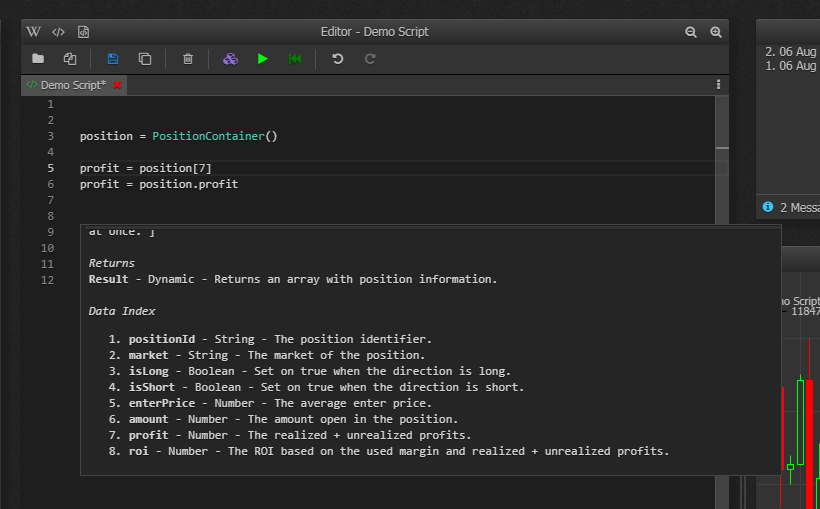Click line number 1 in the gutter
The width and height of the screenshot is (820, 509).
pyautogui.click(x=51, y=104)
